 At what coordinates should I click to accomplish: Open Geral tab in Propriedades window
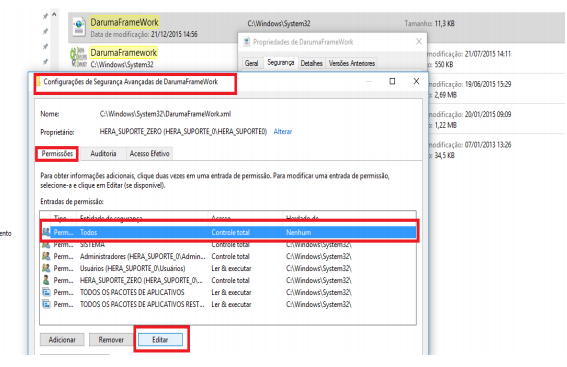tap(251, 63)
